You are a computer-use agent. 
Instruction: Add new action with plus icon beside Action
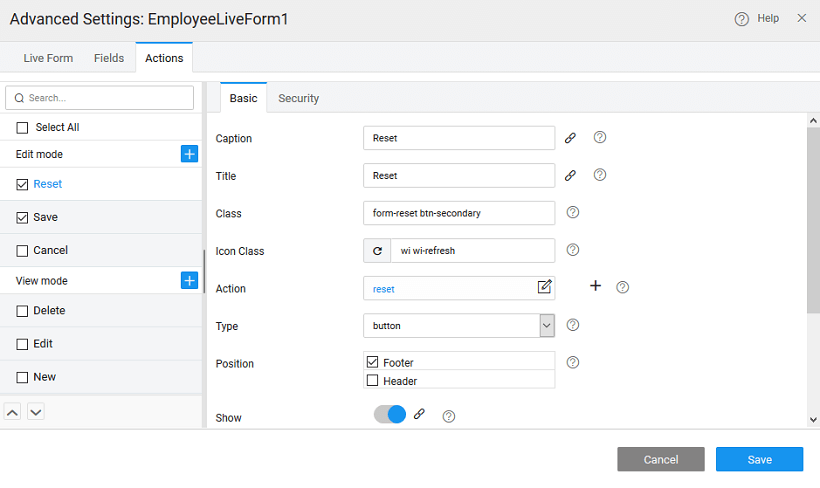595,286
